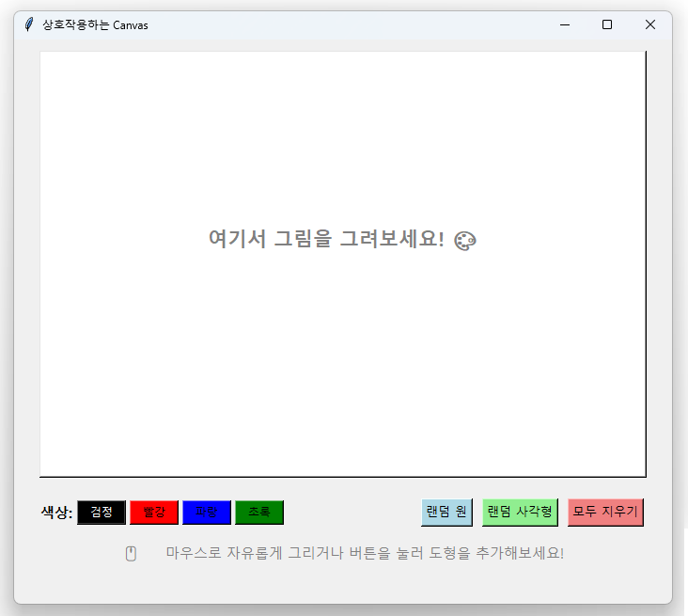Click the feather app icon in title bar
The width and height of the screenshot is (688, 616).
click(29, 24)
